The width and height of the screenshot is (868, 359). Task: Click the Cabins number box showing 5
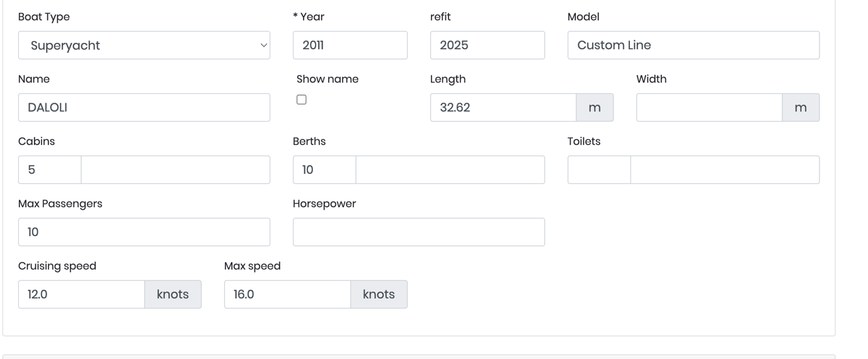pyautogui.click(x=50, y=170)
